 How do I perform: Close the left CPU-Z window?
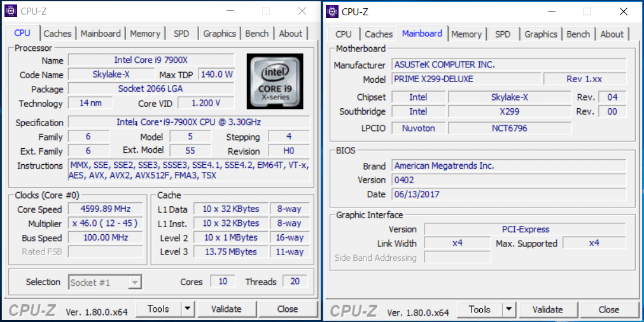302,11
